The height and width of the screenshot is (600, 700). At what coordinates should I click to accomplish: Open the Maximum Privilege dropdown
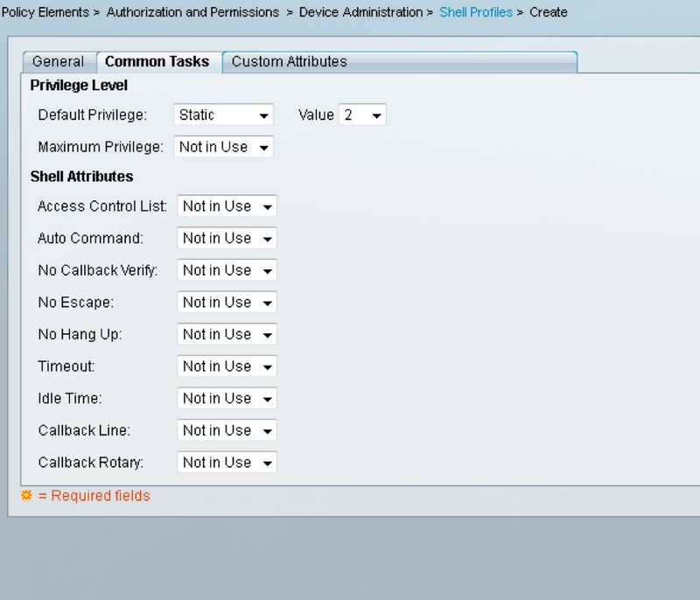point(223,147)
